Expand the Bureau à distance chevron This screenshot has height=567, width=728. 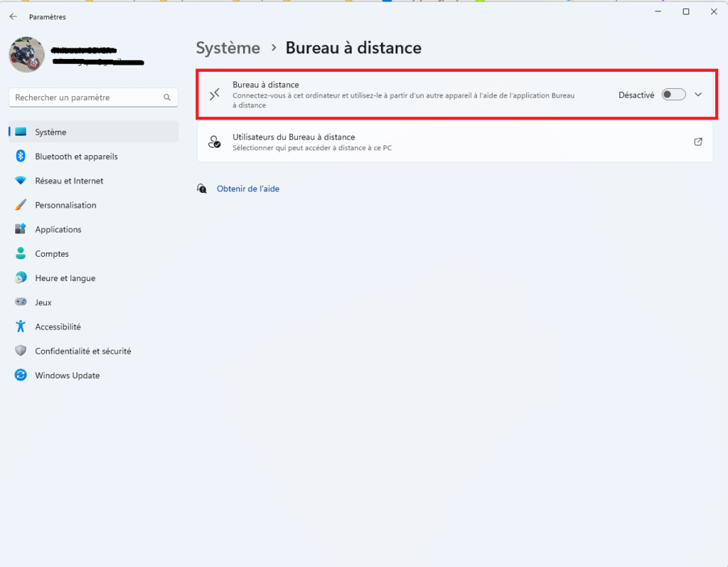(x=698, y=95)
